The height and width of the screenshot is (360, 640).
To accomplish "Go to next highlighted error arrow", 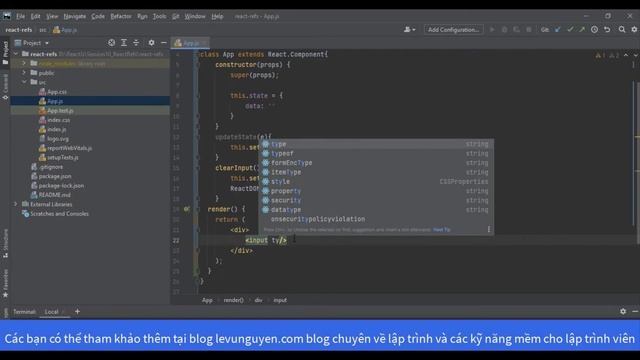I will 635,55.
